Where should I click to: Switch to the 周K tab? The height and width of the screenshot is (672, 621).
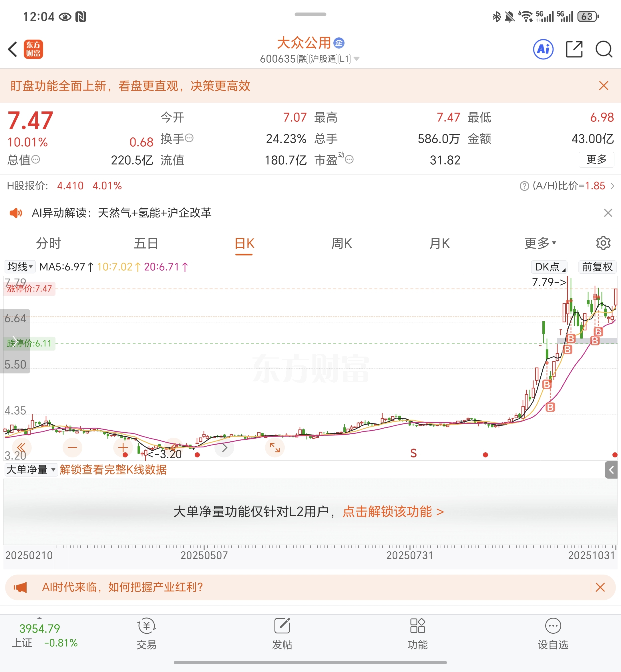coord(341,243)
